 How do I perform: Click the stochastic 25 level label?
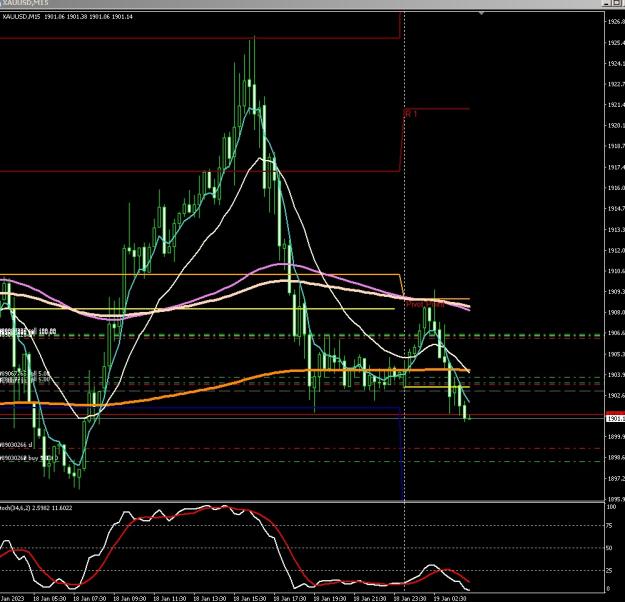(x=609, y=571)
